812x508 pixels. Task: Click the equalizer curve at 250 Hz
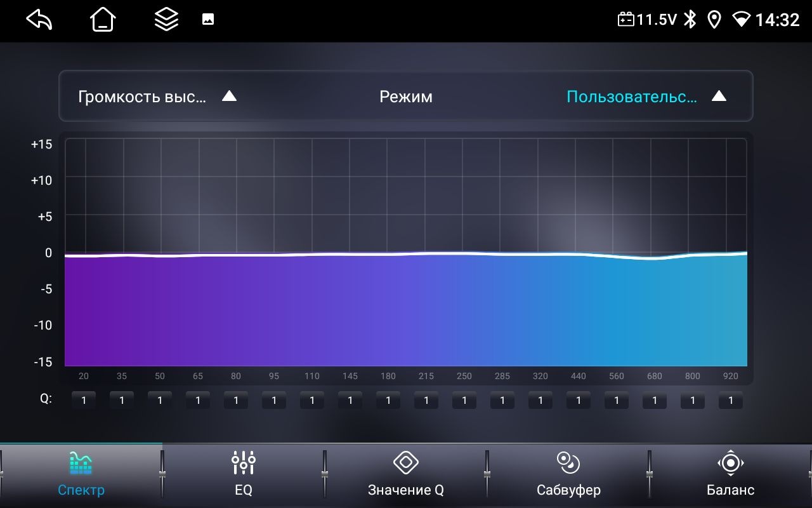[x=464, y=253]
